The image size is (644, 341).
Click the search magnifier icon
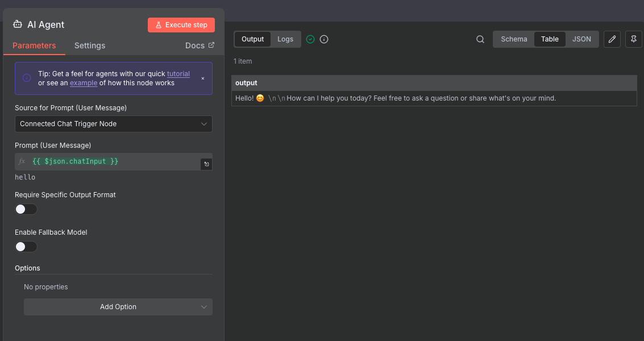pyautogui.click(x=480, y=39)
